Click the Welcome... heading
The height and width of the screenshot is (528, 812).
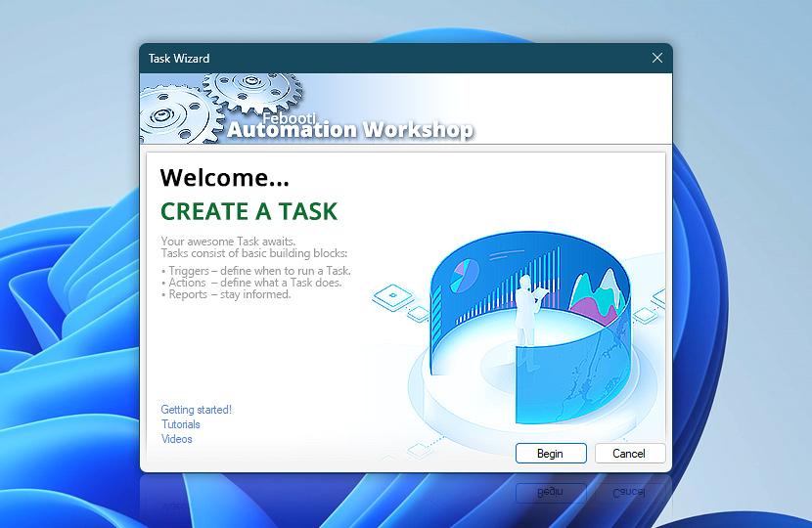(224, 178)
